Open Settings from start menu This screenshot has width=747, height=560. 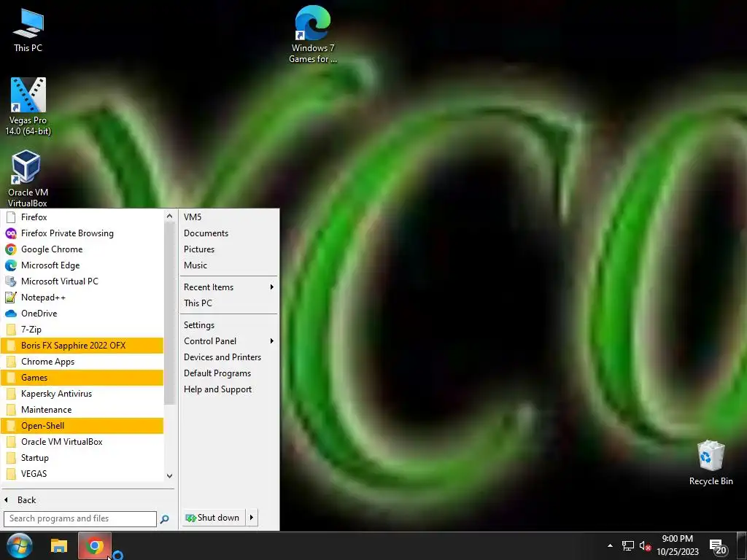point(228,325)
